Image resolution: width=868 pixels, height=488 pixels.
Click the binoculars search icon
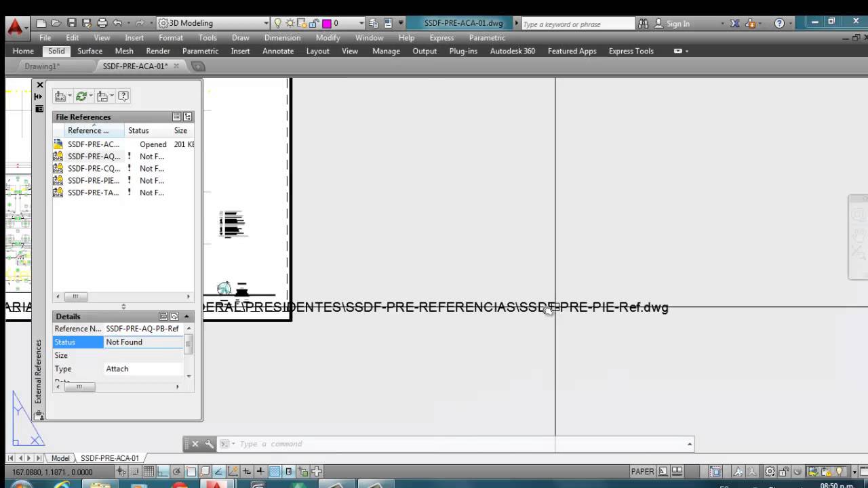click(643, 24)
